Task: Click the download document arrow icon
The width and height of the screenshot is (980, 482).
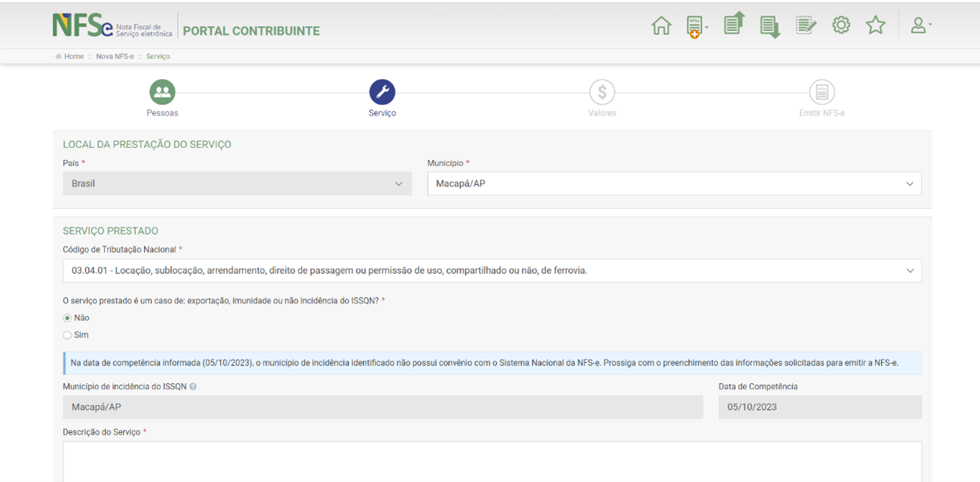Action: 769,27
